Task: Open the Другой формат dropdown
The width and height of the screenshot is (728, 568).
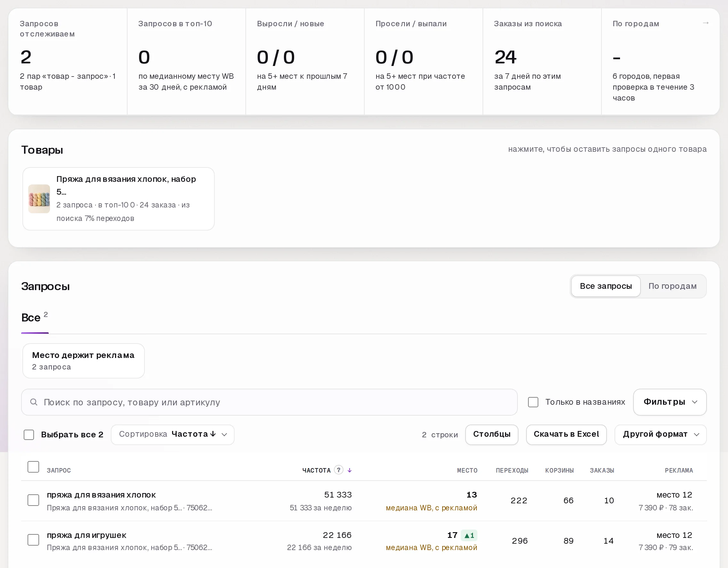Action: click(660, 434)
